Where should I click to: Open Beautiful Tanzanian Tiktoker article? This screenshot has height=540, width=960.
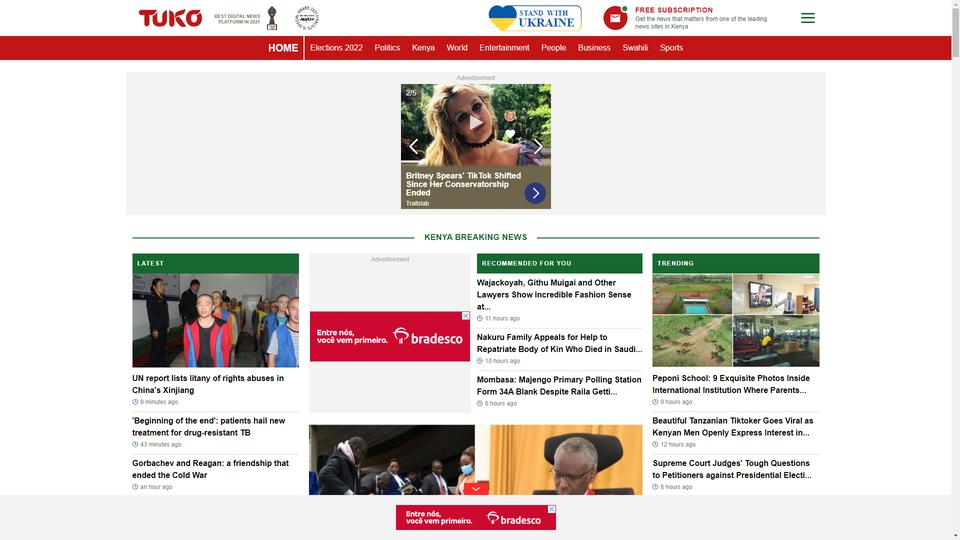(x=733, y=427)
